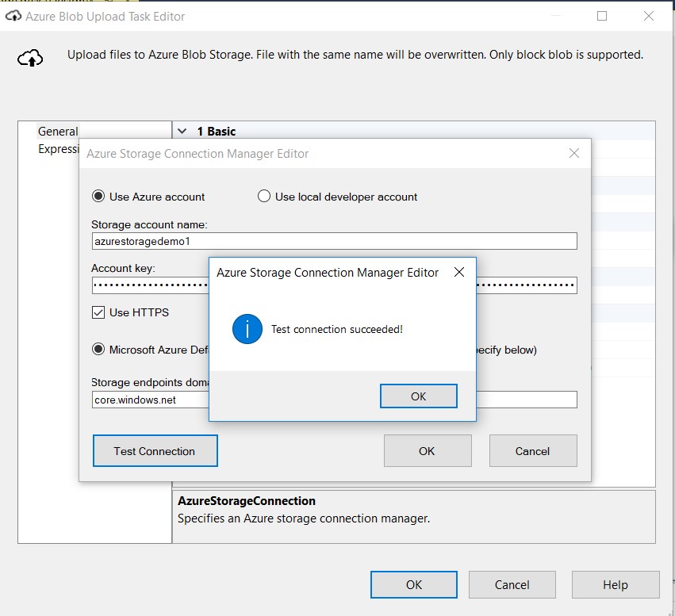
Task: Choose the Microsoft Azure Default endpoint radio
Action: coord(98,350)
